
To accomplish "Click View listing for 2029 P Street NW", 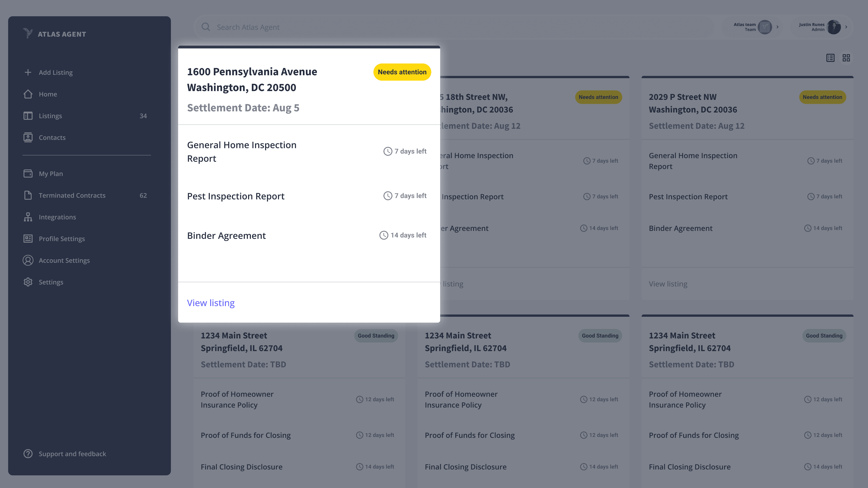I will pyautogui.click(x=668, y=284).
